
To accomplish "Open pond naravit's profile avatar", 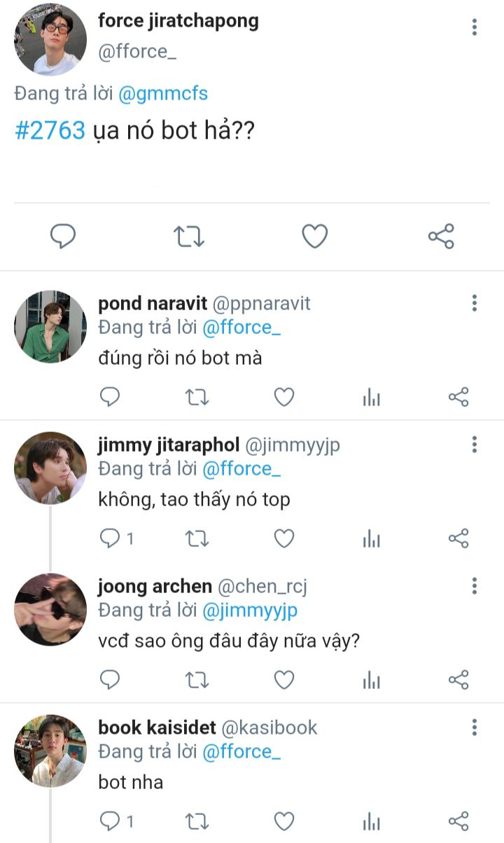I will tap(50, 326).
